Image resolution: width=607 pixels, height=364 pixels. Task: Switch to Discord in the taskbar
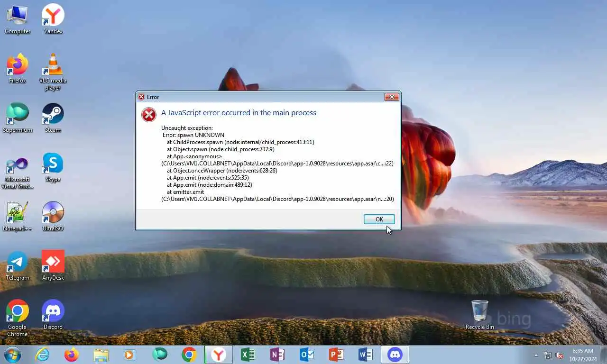click(395, 355)
